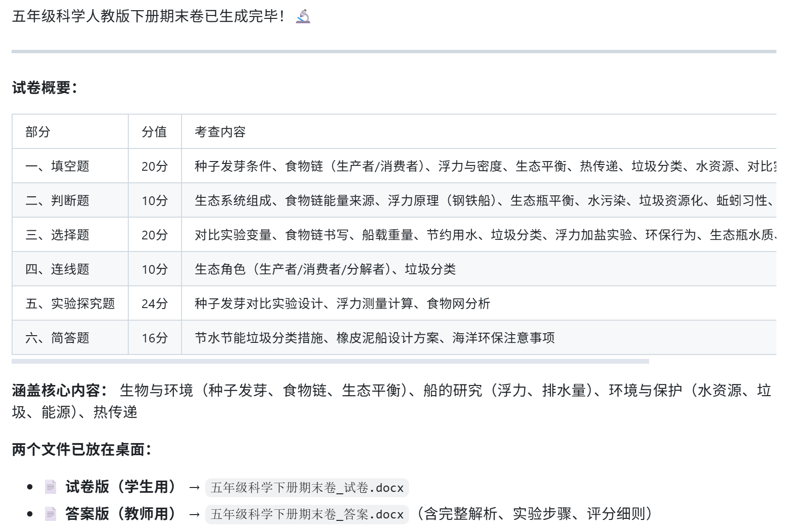Click the 24分 score cell
The height and width of the screenshot is (532, 789).
155,303
